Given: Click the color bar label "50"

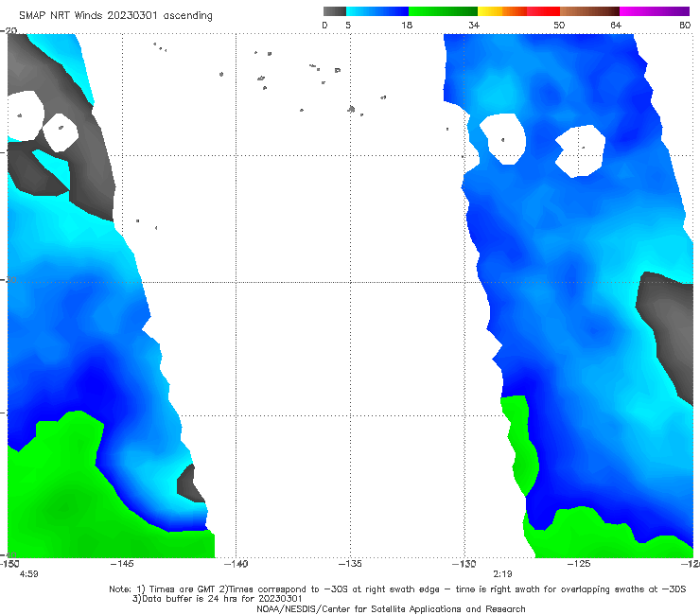Looking at the screenshot, I should (x=559, y=25).
